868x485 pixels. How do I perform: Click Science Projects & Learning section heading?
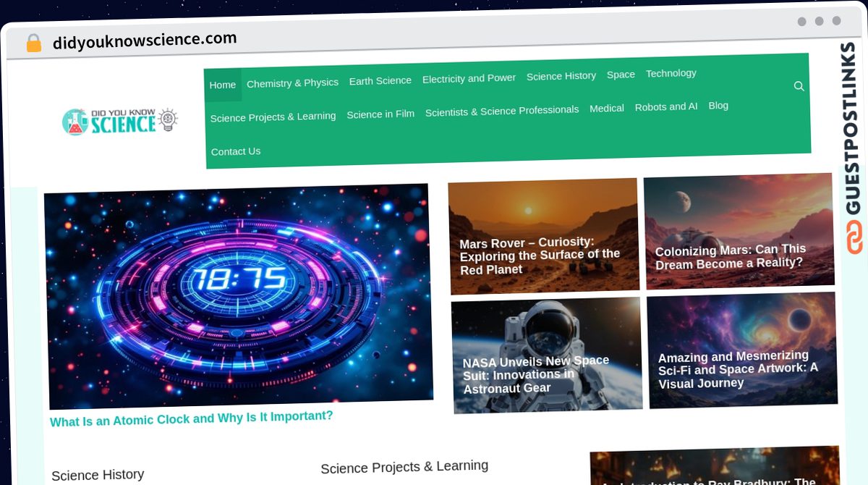pos(404,467)
